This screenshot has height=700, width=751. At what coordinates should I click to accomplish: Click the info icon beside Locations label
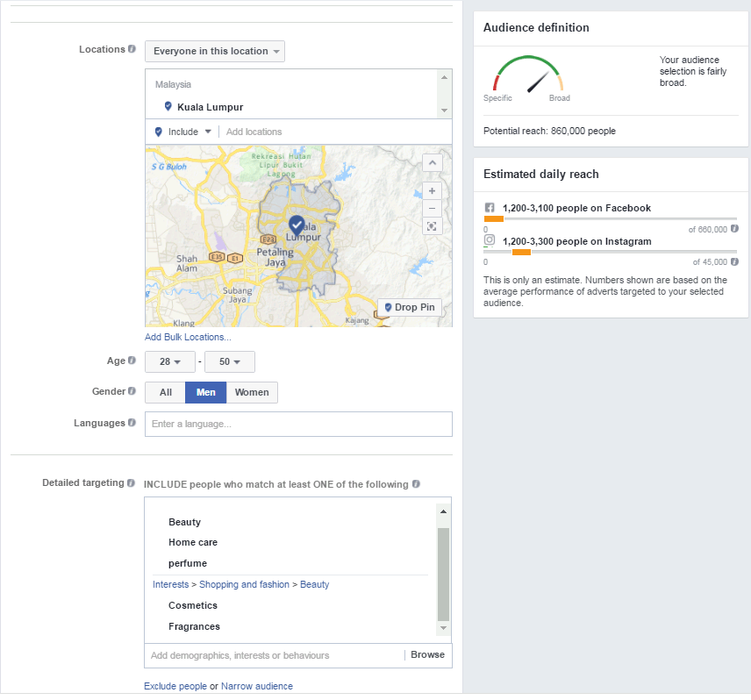132,49
